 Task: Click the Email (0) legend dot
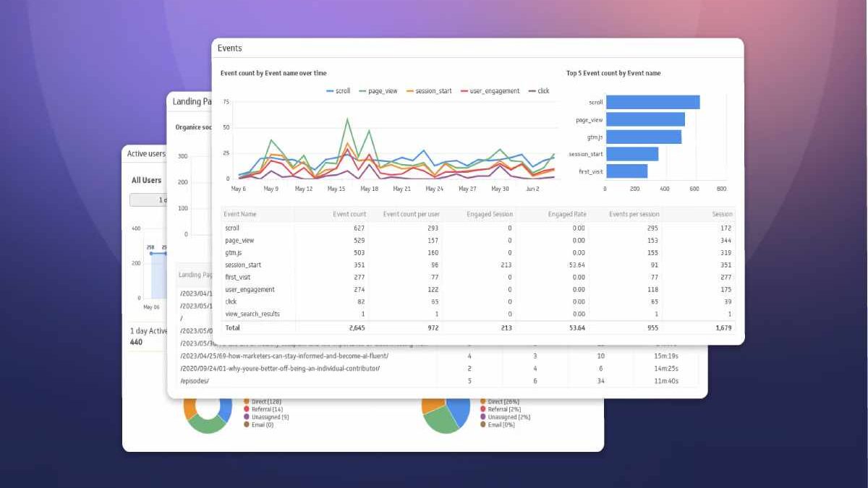247,424
